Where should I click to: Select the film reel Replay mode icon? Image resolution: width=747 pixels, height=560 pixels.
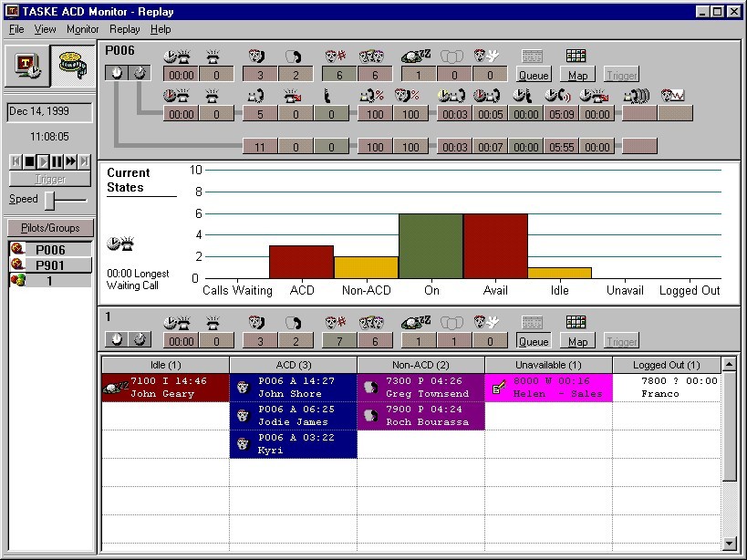(72, 67)
